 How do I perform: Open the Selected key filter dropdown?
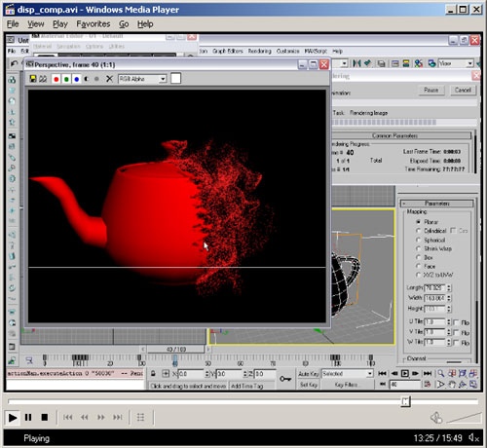[347, 374]
